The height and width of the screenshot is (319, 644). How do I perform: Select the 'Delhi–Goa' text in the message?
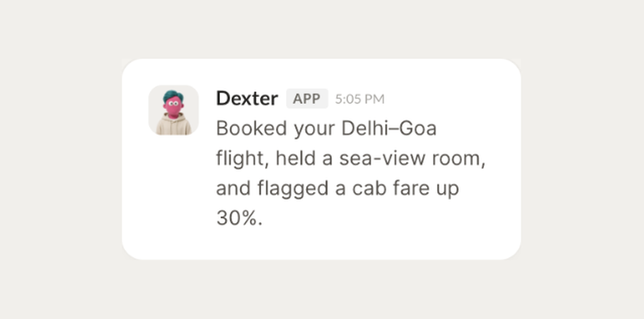point(389,128)
